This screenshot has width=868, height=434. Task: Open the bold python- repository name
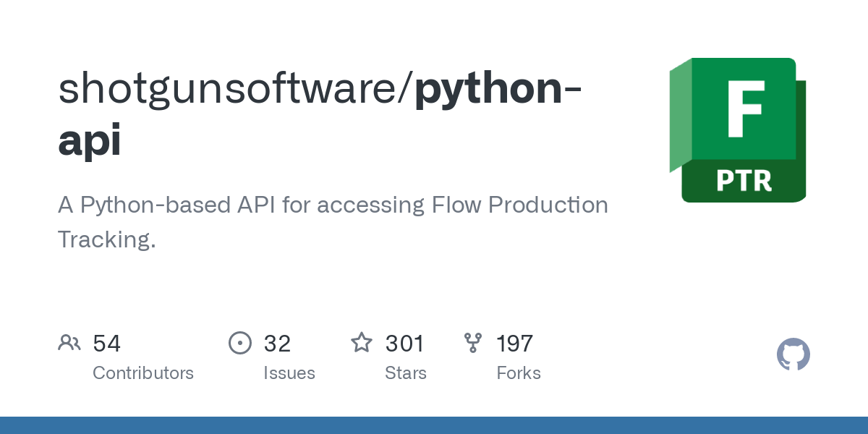(500, 88)
